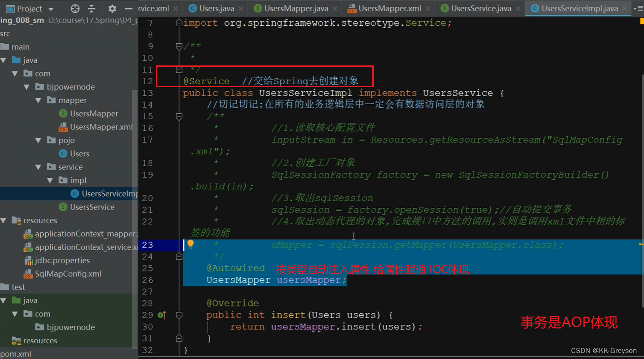Viewport: 644px width, 359px height.
Task: Fold the Javadoc comment at line 9
Action: 179,46
